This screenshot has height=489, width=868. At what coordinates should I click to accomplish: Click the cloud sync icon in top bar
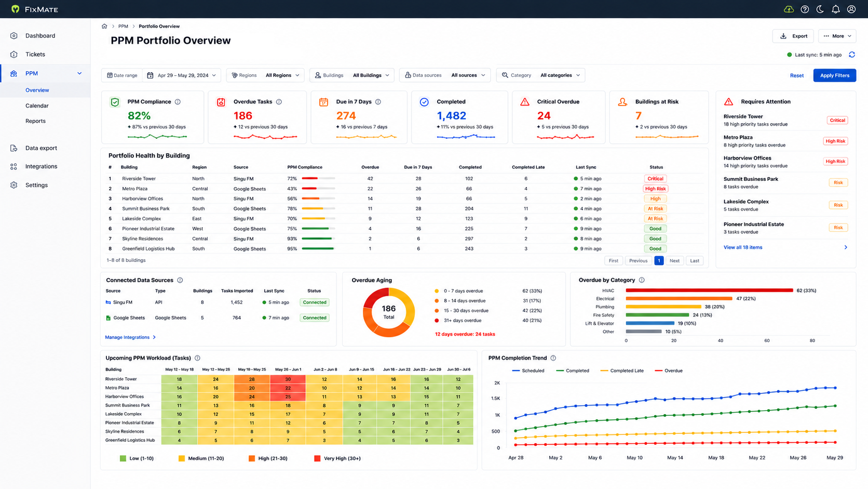(x=789, y=9)
